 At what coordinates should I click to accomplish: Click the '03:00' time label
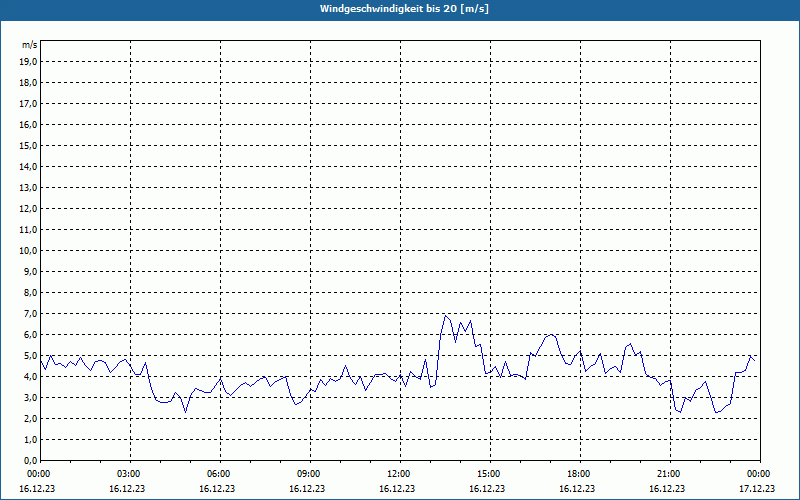(x=129, y=474)
